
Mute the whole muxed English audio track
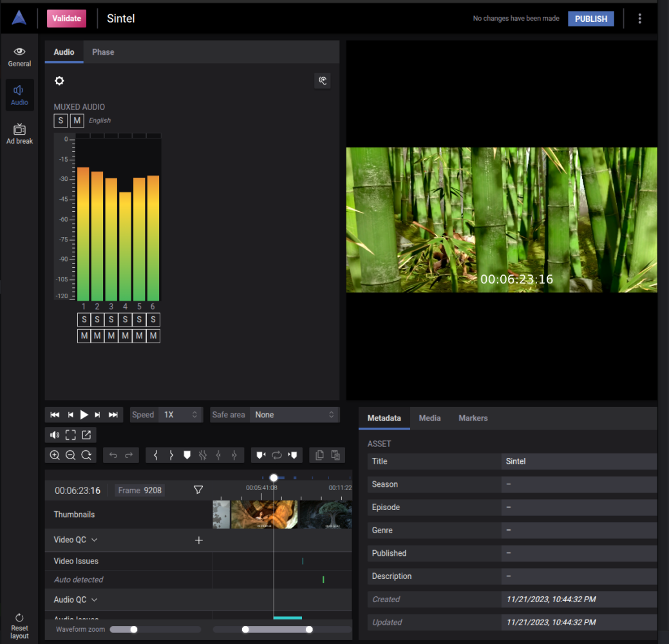tap(77, 120)
